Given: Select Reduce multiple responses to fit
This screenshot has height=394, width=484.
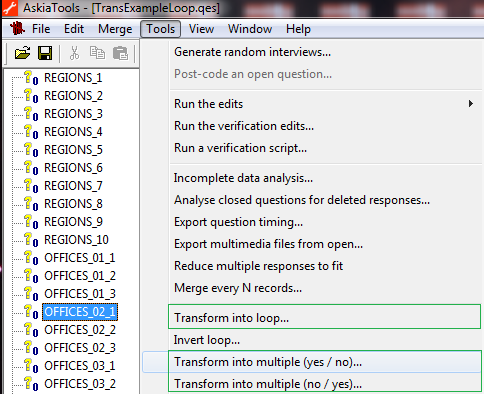Looking at the screenshot, I should (x=258, y=266).
